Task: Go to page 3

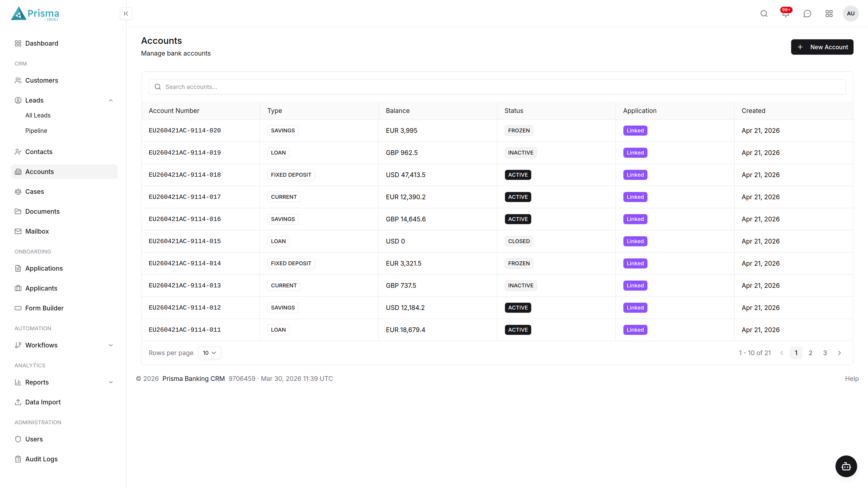Action: coord(825,353)
